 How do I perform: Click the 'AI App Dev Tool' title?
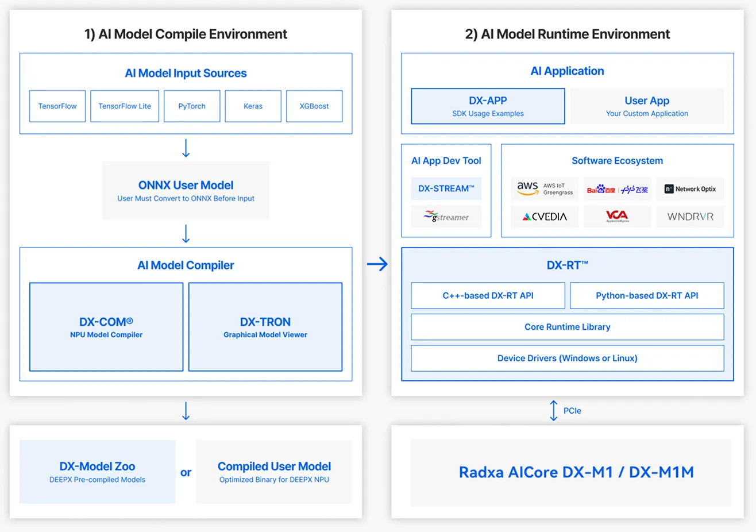click(446, 161)
